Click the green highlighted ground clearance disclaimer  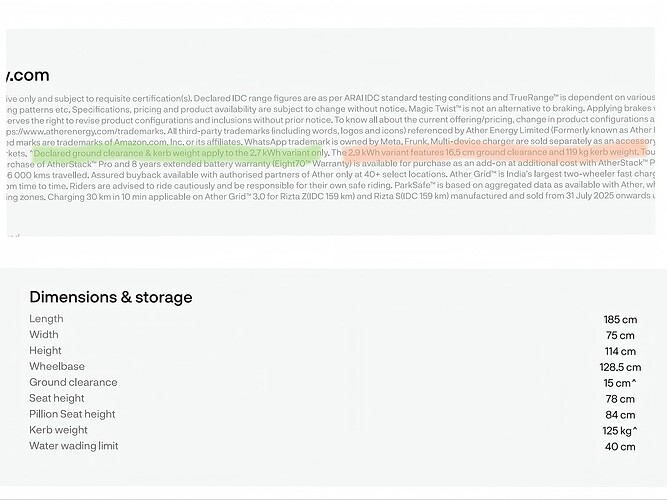click(180, 153)
